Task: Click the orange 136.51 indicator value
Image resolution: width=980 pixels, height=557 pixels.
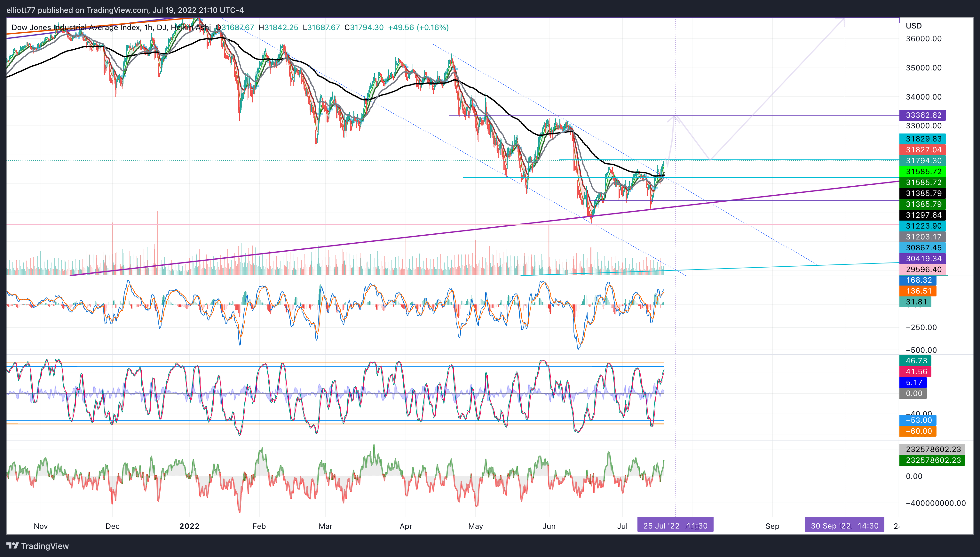Action: (x=918, y=291)
